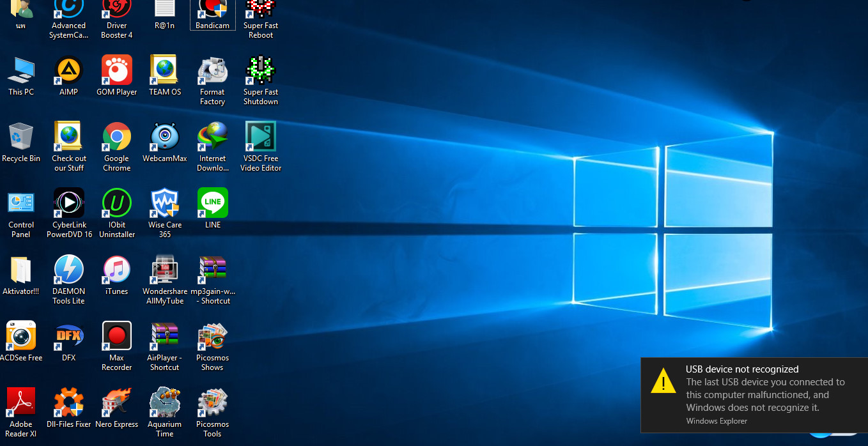This screenshot has height=446, width=868.
Task: Click the Check out our Stuff icon
Action: pyautogui.click(x=69, y=137)
